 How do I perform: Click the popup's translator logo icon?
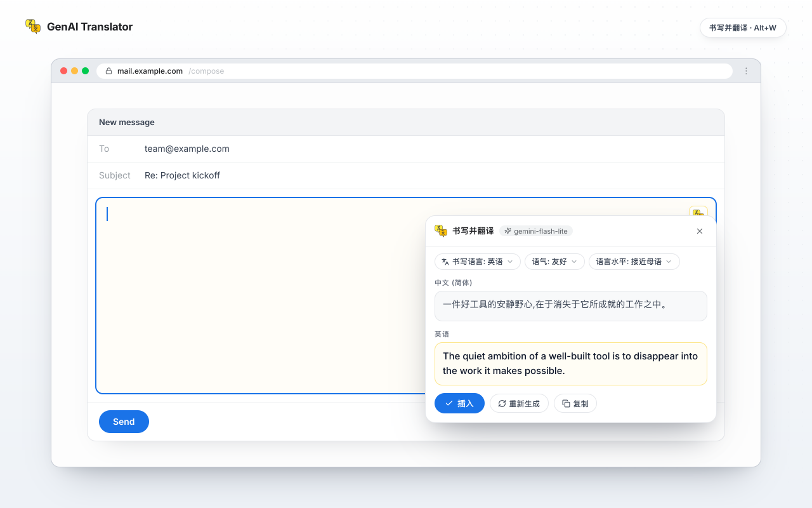point(441,231)
